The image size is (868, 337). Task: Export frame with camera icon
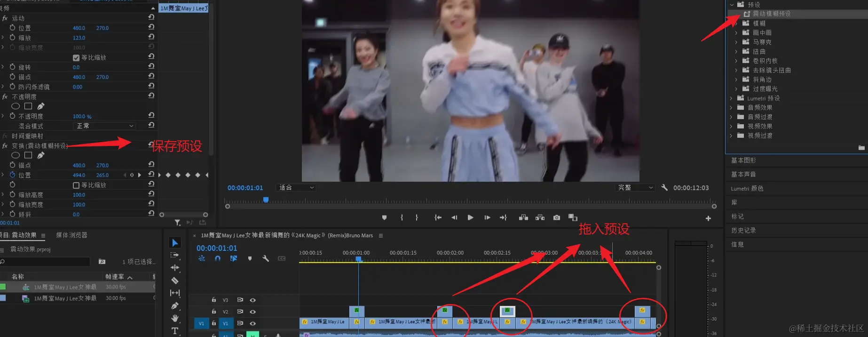557,217
